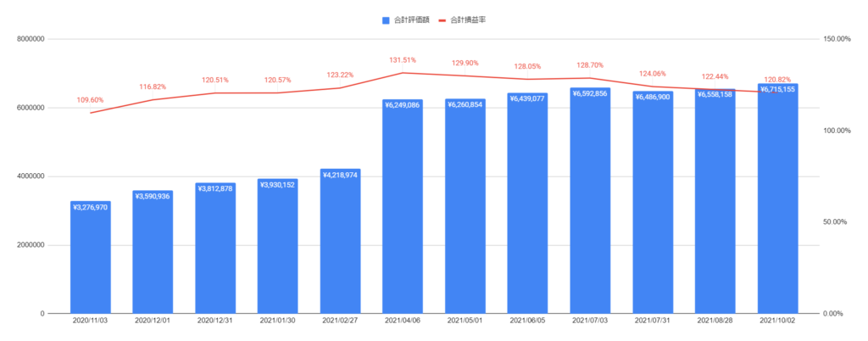The width and height of the screenshot is (868, 341).
Task: Click the 128.05% line data label
Action: 527,66
